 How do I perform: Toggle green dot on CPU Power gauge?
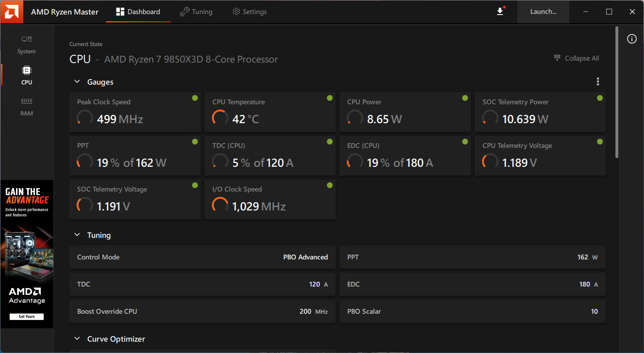pyautogui.click(x=465, y=98)
